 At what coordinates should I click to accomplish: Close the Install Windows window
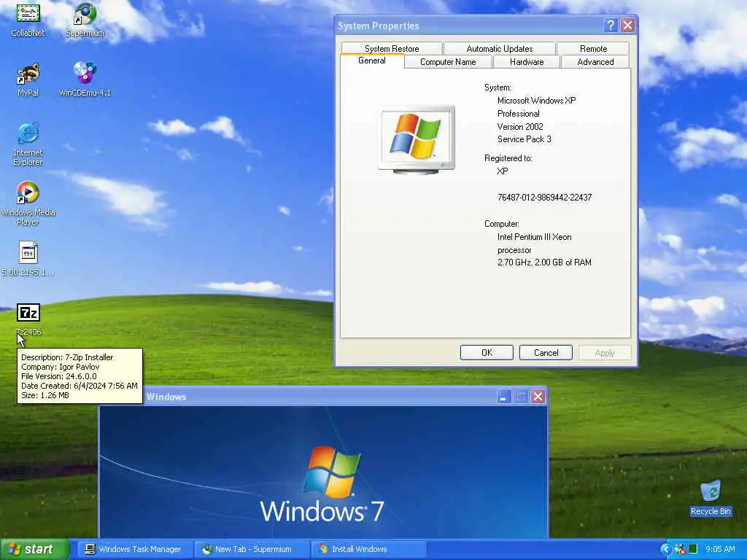coord(538,396)
